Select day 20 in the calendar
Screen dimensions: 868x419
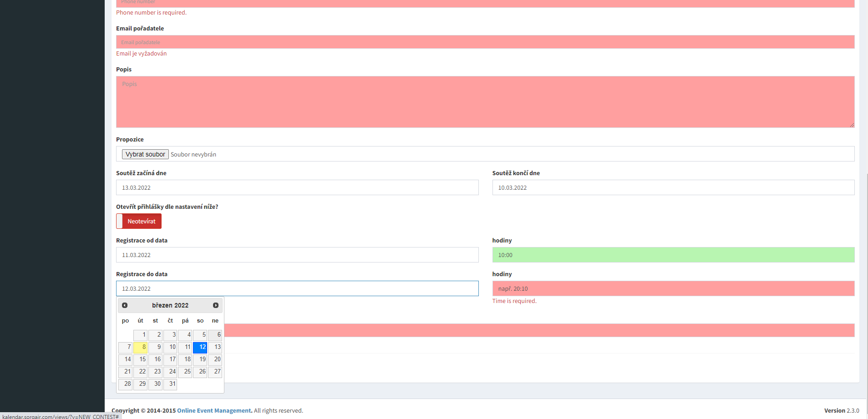215,360
